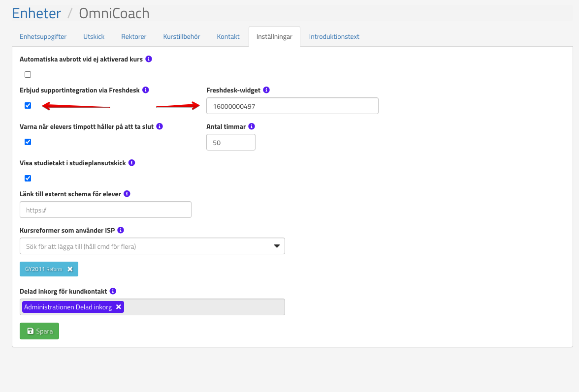Remove the GY2011 Reform tag

tap(70, 269)
